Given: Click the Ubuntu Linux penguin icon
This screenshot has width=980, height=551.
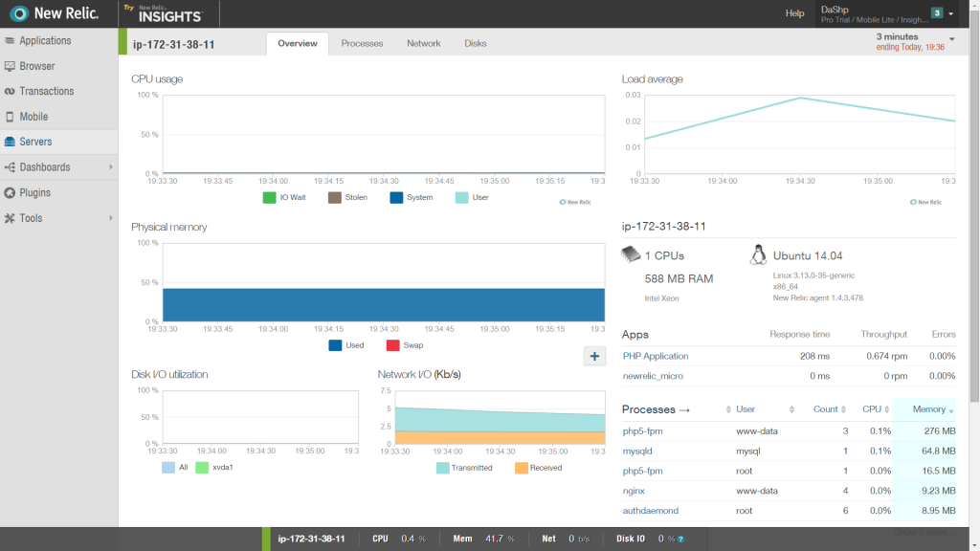Looking at the screenshot, I should click(x=758, y=254).
